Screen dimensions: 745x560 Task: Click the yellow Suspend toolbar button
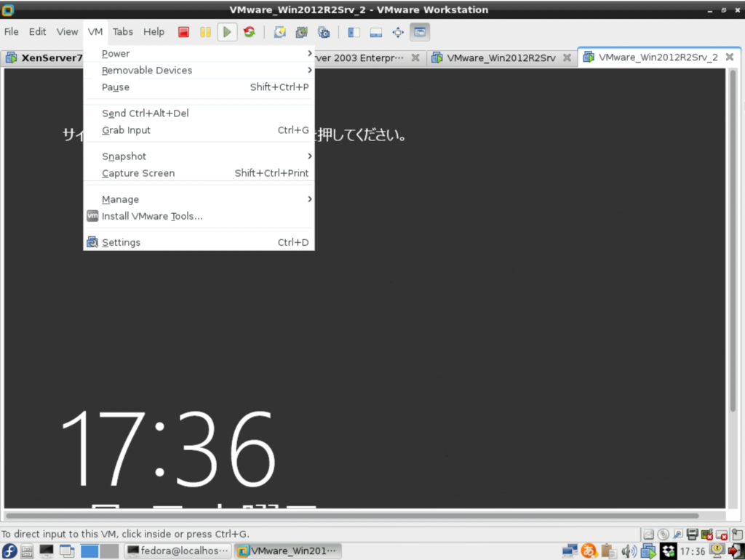[x=205, y=32]
